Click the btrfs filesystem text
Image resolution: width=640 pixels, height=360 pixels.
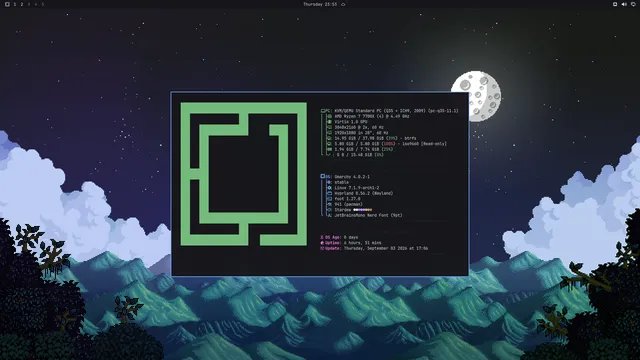409,138
